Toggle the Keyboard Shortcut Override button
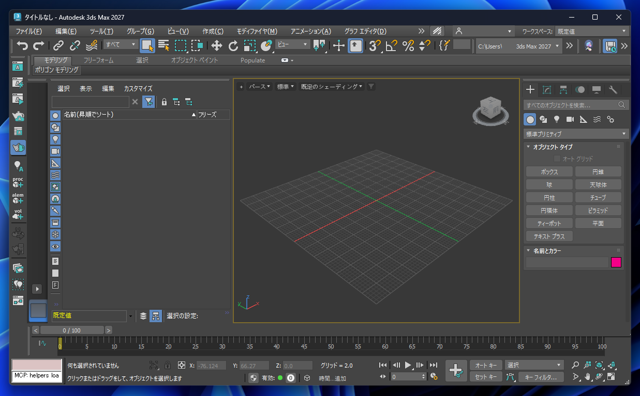Image resolution: width=640 pixels, height=396 pixels. click(x=356, y=45)
